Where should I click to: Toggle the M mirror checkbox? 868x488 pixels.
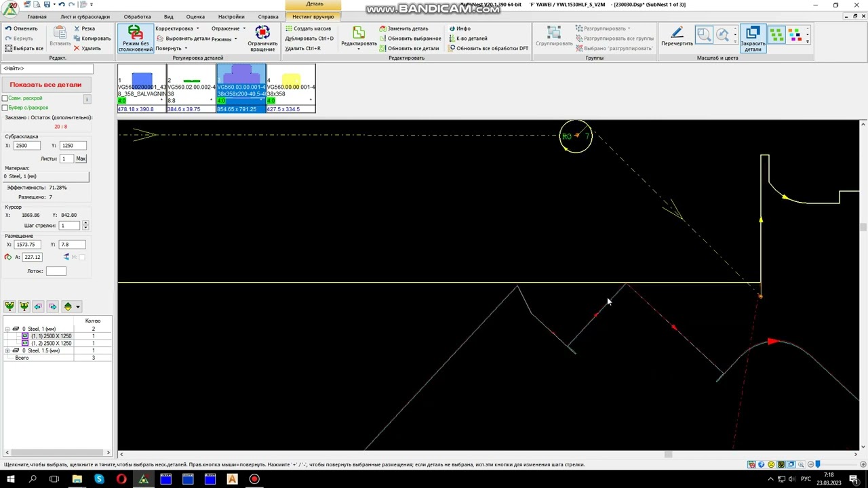pyautogui.click(x=81, y=258)
